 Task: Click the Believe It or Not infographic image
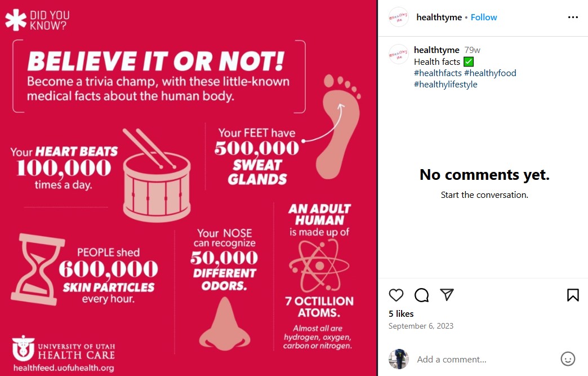pos(188,188)
